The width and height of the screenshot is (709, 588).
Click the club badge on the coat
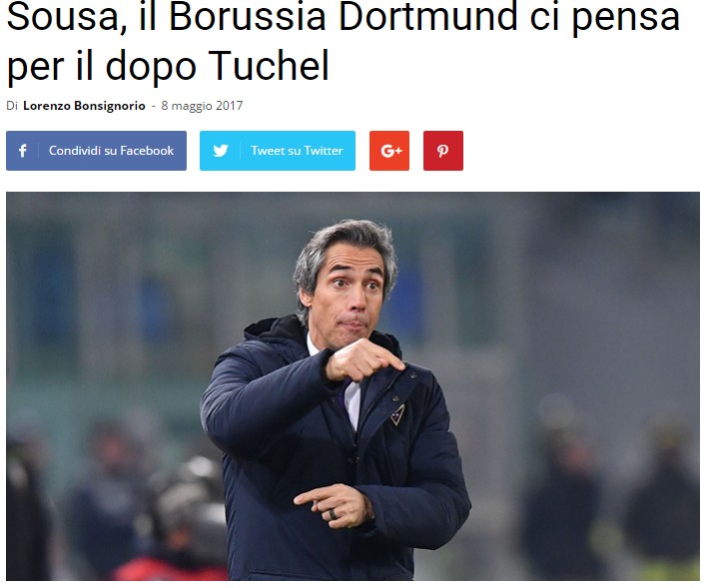[x=397, y=414]
